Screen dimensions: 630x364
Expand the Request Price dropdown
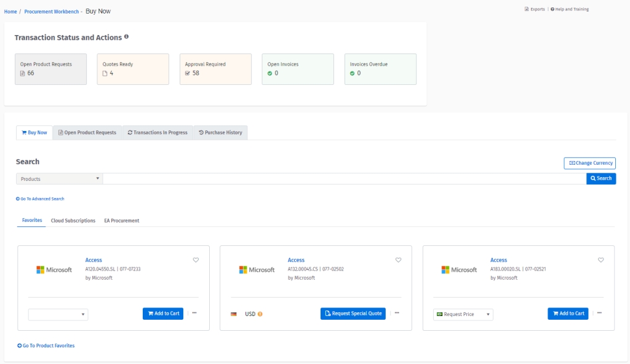pyautogui.click(x=463, y=314)
